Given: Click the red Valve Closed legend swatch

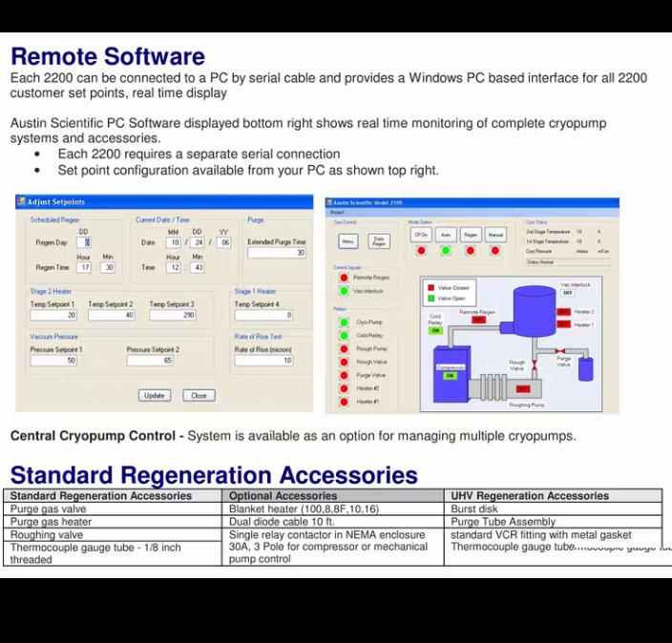Looking at the screenshot, I should (431, 287).
